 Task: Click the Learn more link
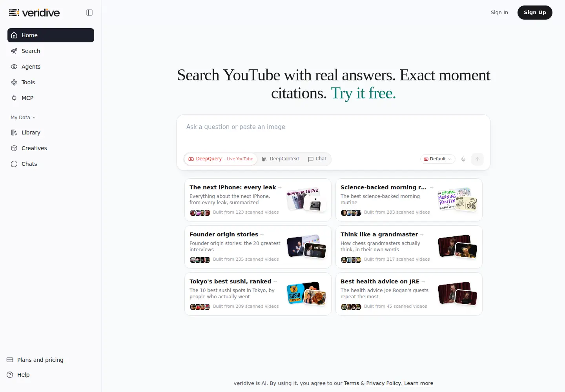(419, 383)
